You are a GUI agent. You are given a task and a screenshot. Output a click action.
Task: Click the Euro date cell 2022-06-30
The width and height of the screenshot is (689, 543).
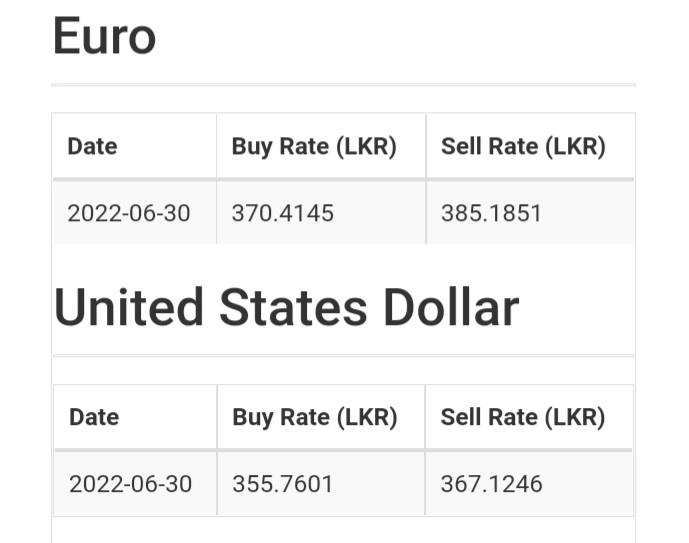(129, 214)
